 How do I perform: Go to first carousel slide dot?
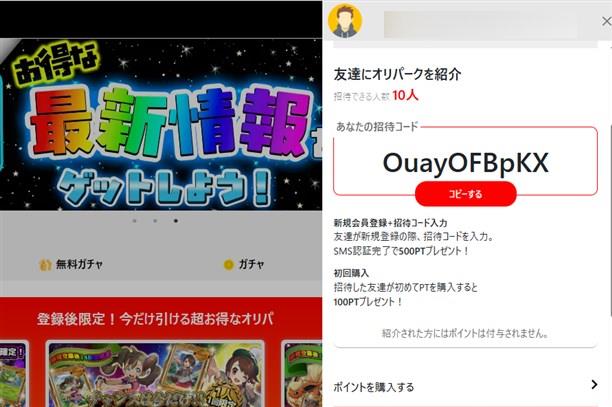pos(135,221)
